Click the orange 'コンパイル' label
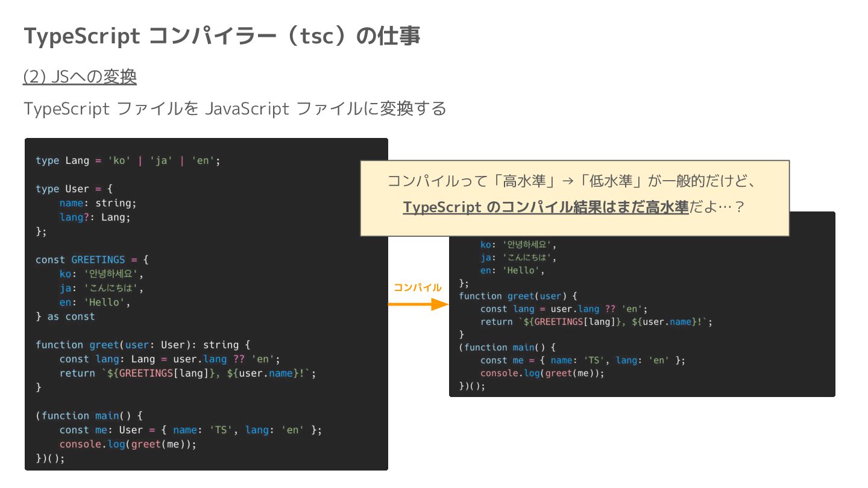Viewport: 868px width, 488px height. [x=417, y=287]
